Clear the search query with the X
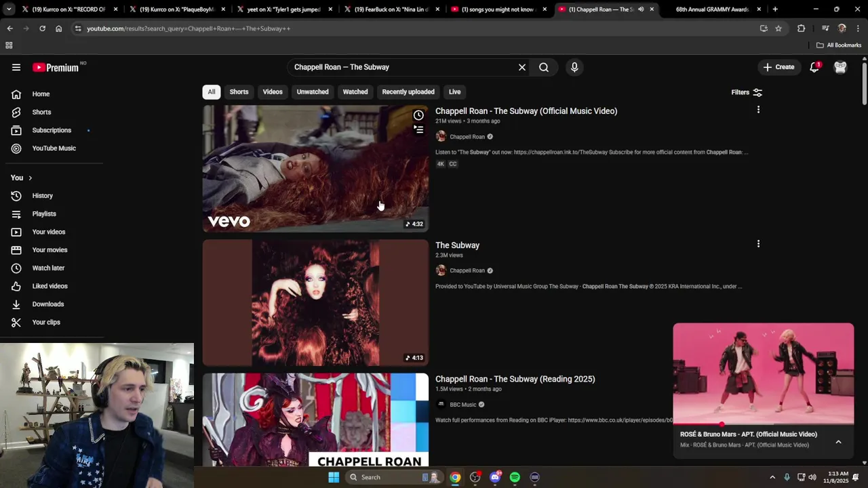The width and height of the screenshot is (868, 488). [x=522, y=67]
